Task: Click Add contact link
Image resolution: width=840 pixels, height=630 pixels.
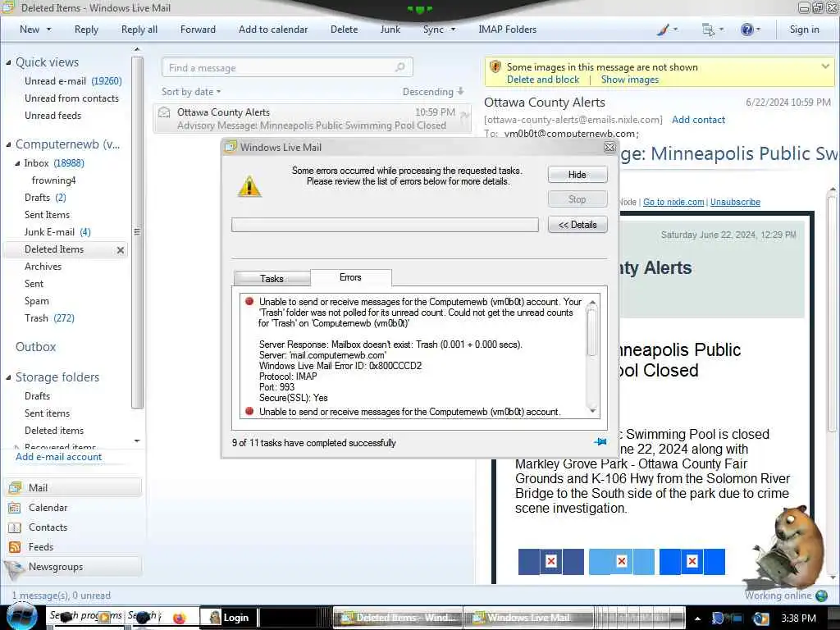Action: pos(699,120)
